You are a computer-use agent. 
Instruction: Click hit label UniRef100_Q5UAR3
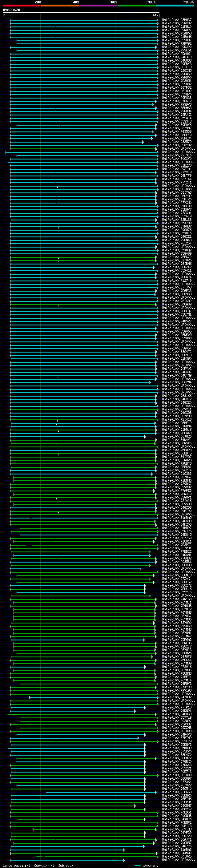click(x=177, y=450)
